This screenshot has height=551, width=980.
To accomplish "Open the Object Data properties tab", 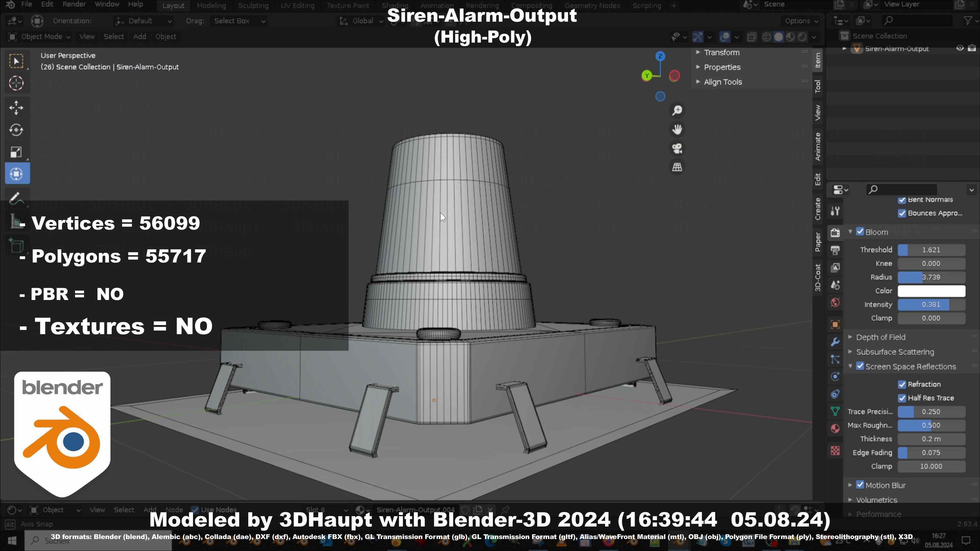I will (x=835, y=411).
